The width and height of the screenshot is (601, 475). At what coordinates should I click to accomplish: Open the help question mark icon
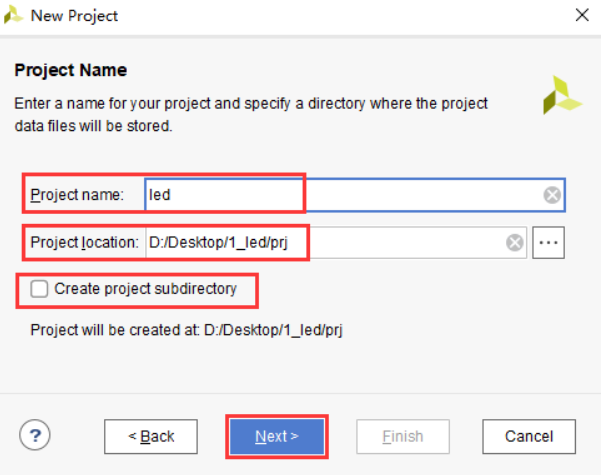tap(35, 435)
